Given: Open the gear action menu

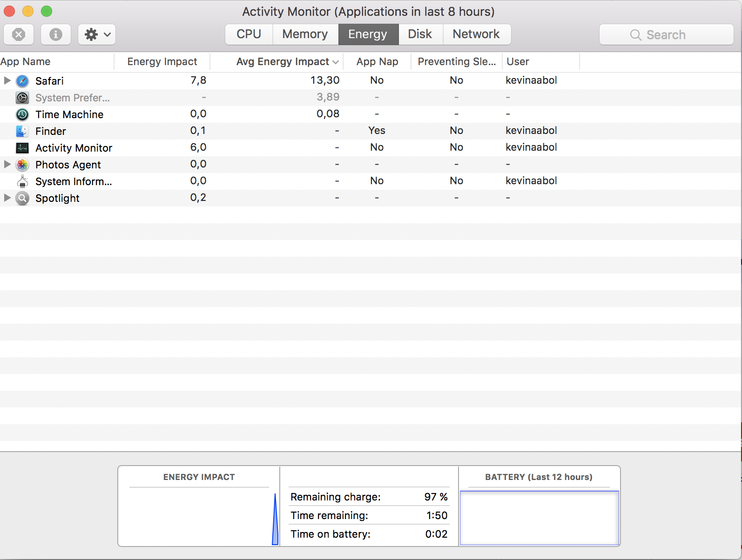Looking at the screenshot, I should (x=97, y=34).
